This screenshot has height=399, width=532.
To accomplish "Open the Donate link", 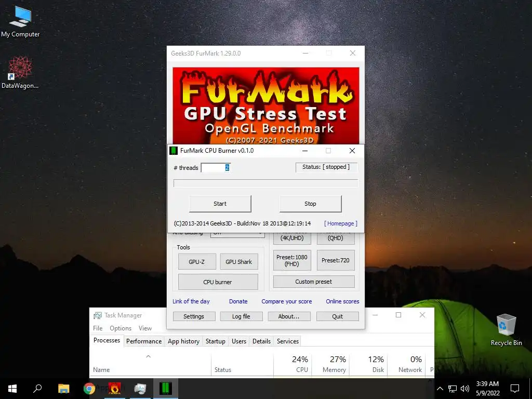I will click(238, 301).
